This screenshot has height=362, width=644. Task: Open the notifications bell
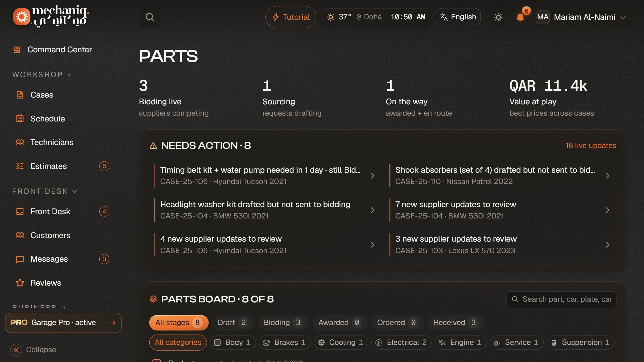520,17
